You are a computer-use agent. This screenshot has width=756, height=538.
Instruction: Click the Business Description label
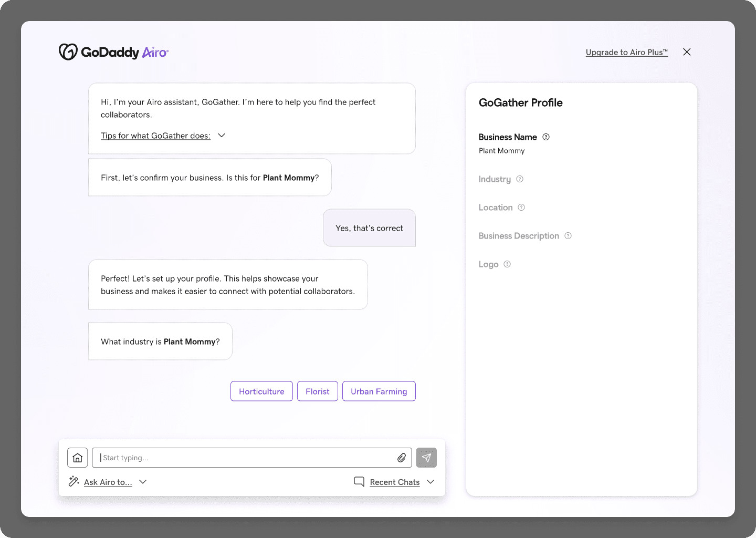519,236
